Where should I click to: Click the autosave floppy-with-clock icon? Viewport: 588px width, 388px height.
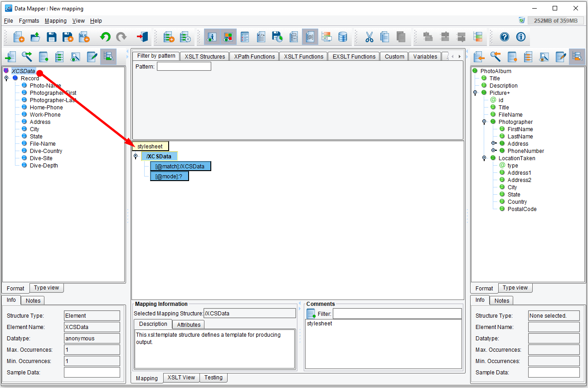point(277,37)
